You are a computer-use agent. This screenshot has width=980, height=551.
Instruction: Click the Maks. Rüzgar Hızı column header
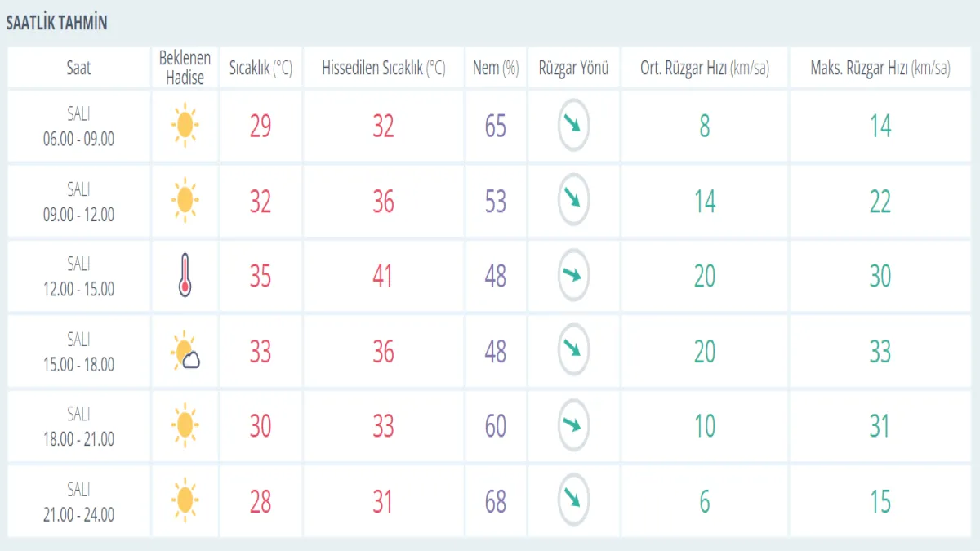click(x=880, y=68)
